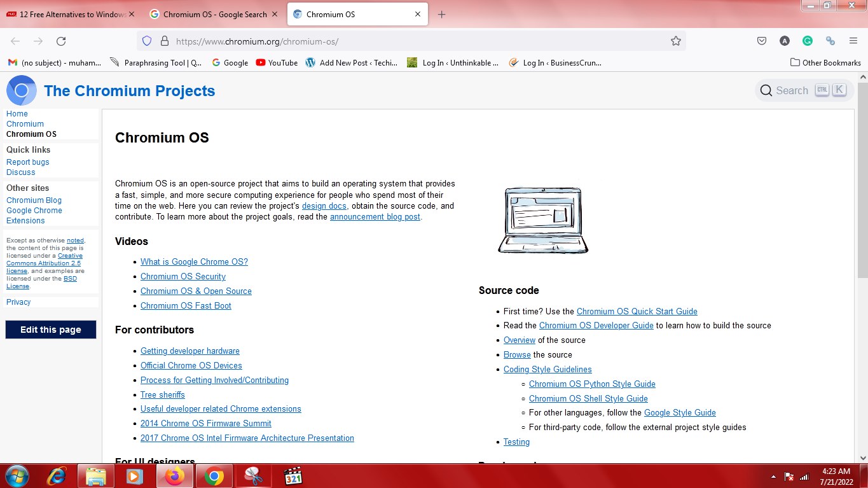Screen dimensions: 868x488
Task: Click the network signal tray icon
Action: (804, 477)
